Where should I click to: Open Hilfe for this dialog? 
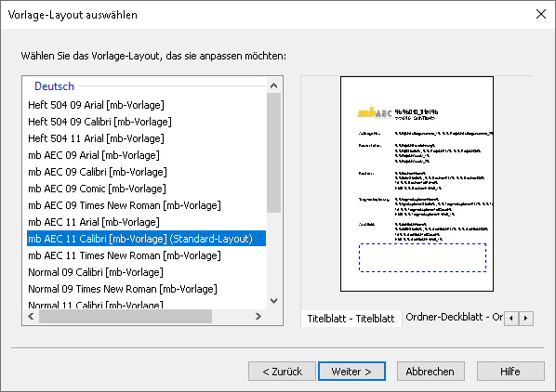(x=510, y=372)
